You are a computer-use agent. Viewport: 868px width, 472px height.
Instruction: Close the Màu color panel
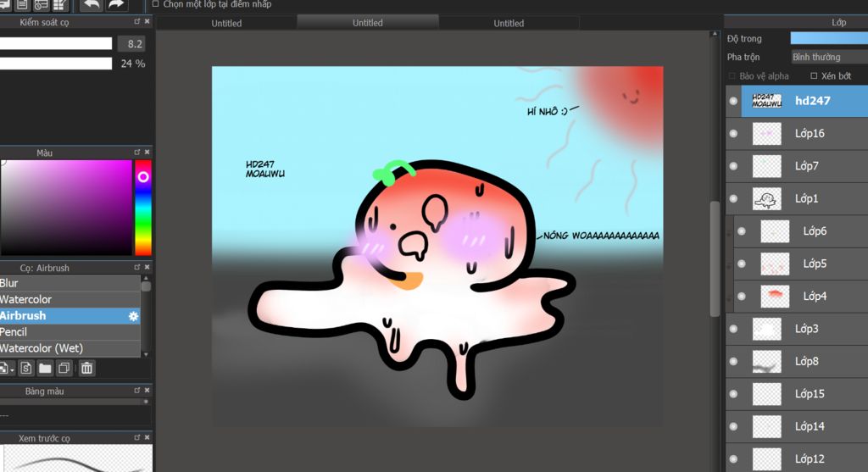click(147, 153)
